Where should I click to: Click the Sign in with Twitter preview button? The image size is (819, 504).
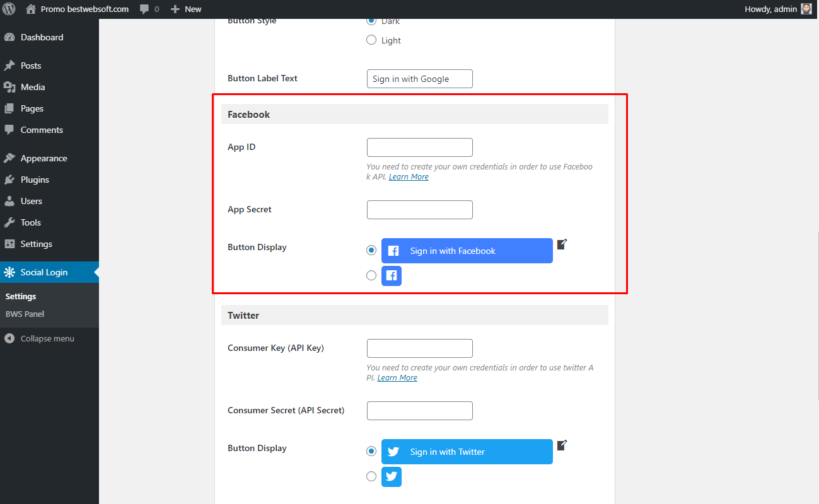467,452
